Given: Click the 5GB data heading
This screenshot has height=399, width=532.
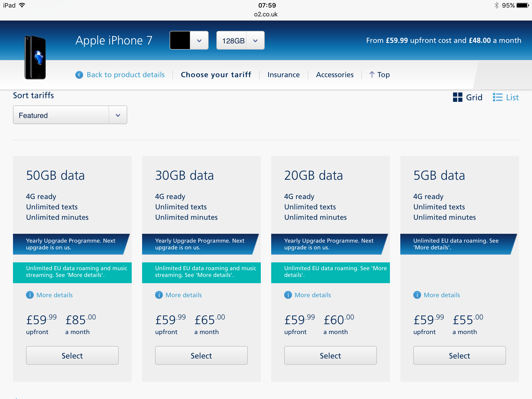Looking at the screenshot, I should tap(439, 175).
